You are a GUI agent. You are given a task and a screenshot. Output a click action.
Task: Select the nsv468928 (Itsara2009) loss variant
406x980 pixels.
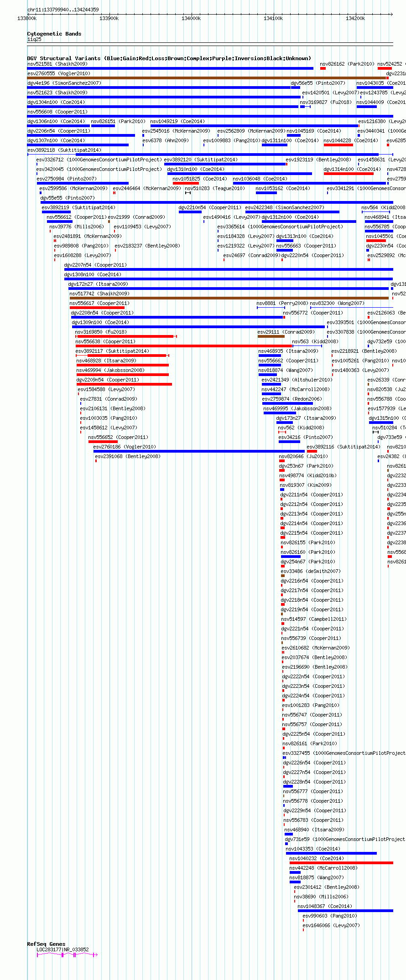123,365
